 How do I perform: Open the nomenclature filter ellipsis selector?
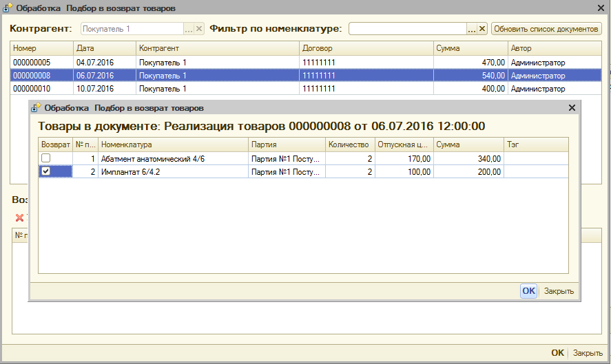(x=472, y=29)
